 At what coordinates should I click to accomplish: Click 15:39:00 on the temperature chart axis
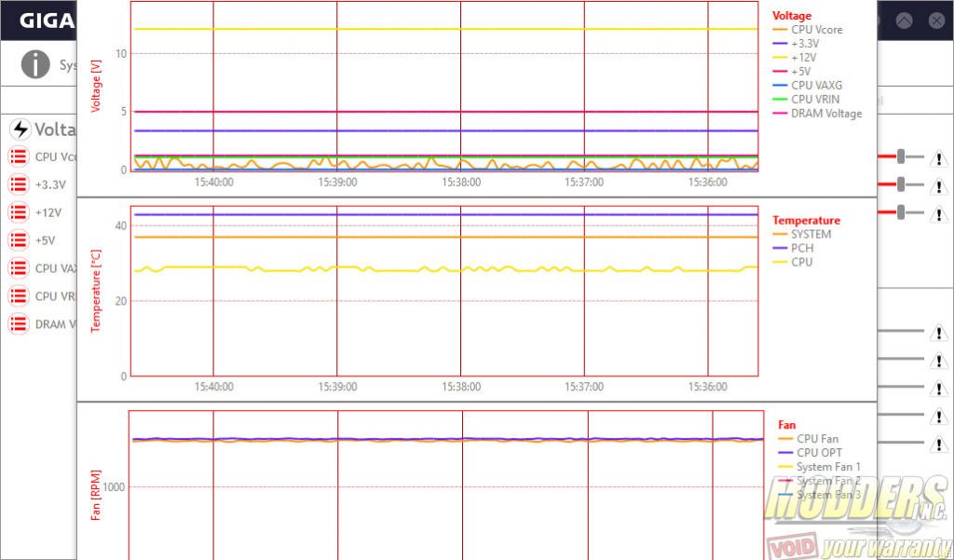[337, 387]
